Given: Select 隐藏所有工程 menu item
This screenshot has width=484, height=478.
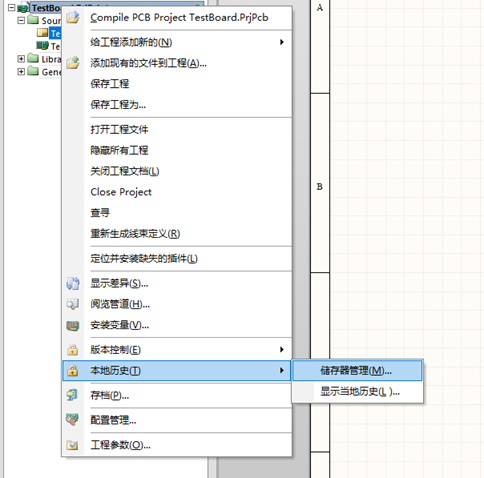Looking at the screenshot, I should (x=177, y=150).
